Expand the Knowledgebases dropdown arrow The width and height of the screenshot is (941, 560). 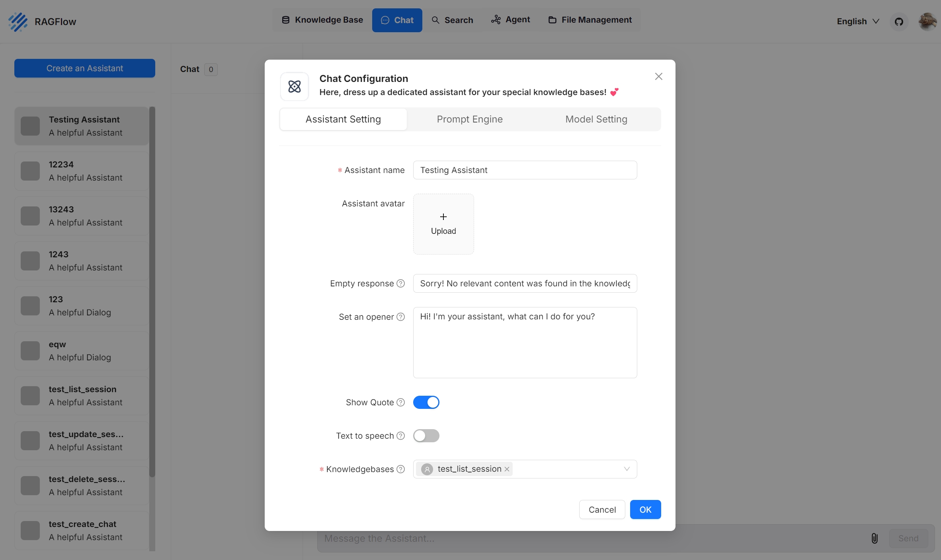pyautogui.click(x=627, y=469)
